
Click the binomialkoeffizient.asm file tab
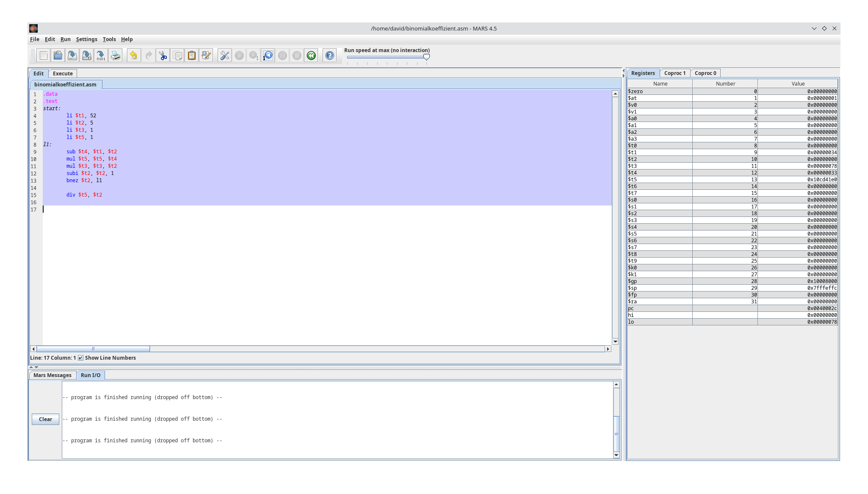tap(66, 84)
